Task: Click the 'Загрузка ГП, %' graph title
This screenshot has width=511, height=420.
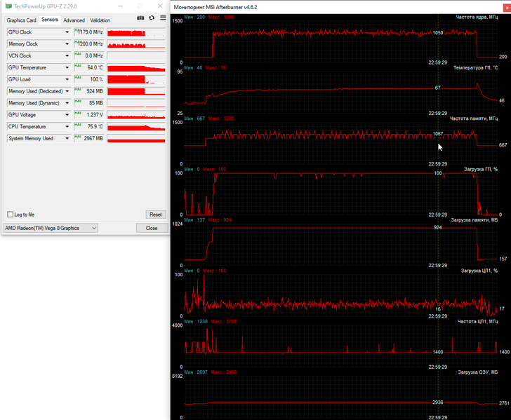Action: (481, 169)
